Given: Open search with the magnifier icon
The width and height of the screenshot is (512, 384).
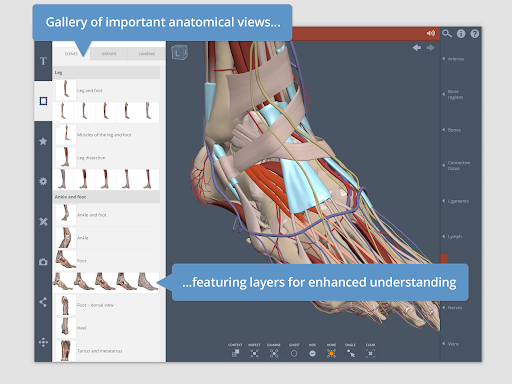Looking at the screenshot, I should coord(447,33).
